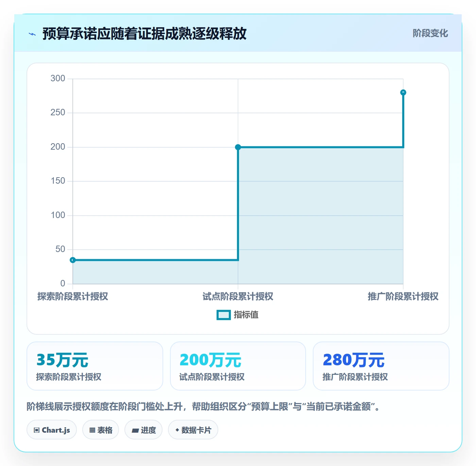Image resolution: width=476 pixels, height=466 pixels.
Task: Click the y-axis value 300
Action: coord(58,79)
